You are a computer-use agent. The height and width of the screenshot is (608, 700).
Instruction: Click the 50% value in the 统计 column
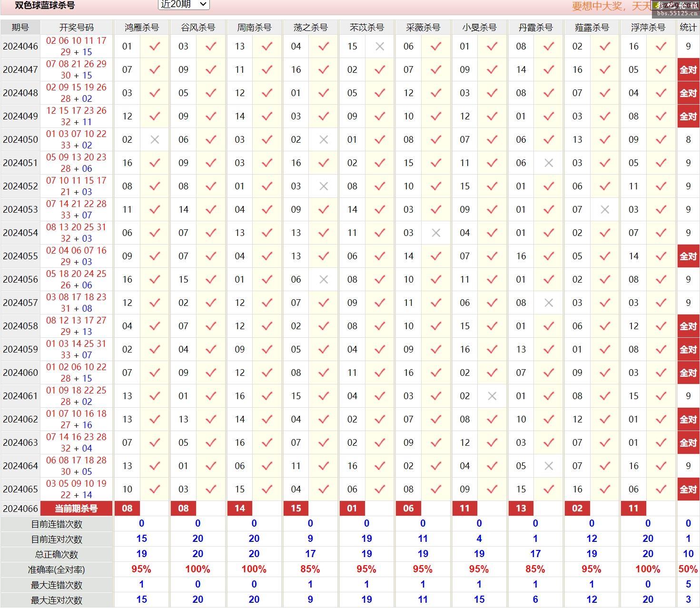[x=688, y=569]
